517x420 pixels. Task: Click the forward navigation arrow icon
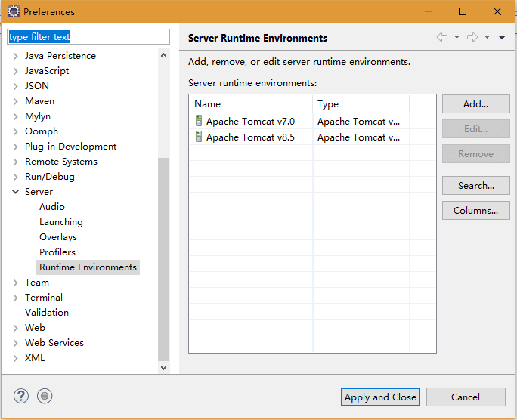point(472,37)
